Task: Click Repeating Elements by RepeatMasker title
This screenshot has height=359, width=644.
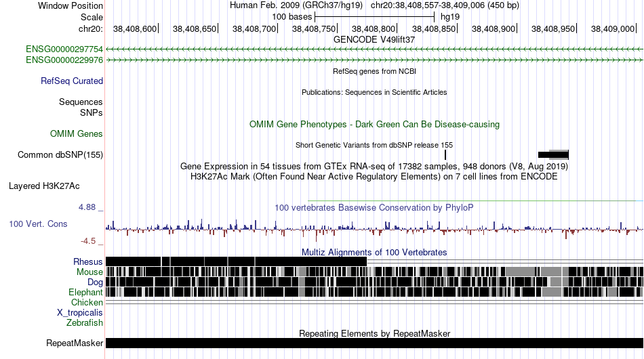Action: [x=374, y=333]
